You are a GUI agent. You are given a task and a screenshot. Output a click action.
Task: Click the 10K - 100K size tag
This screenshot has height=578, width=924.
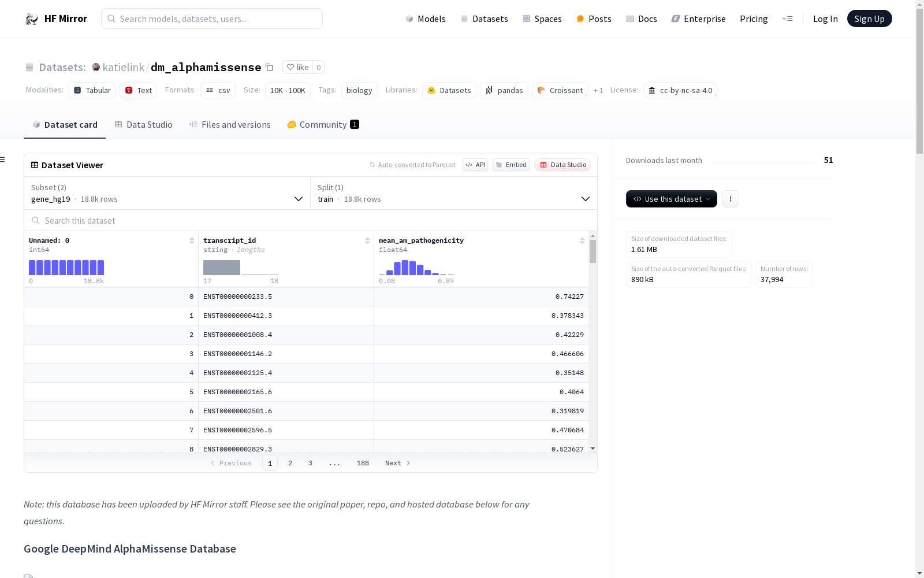(288, 90)
